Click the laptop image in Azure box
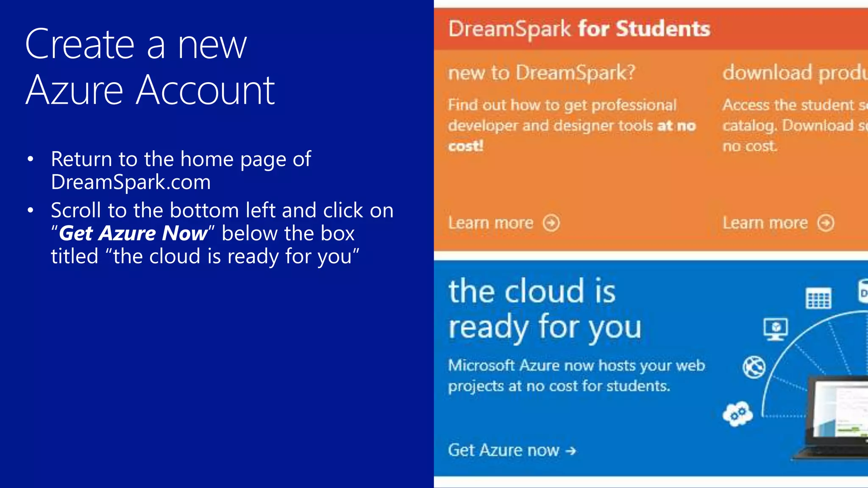The width and height of the screenshot is (868, 488). coord(835,419)
